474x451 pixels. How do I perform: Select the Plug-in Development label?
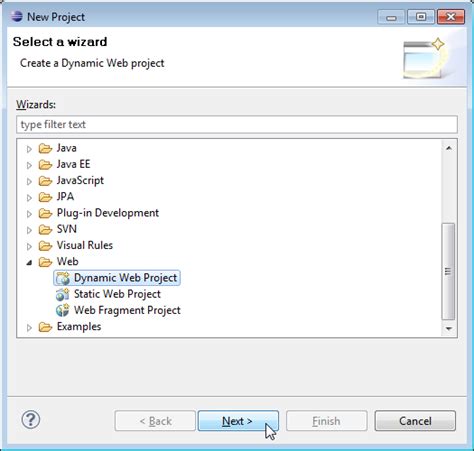coord(108,213)
